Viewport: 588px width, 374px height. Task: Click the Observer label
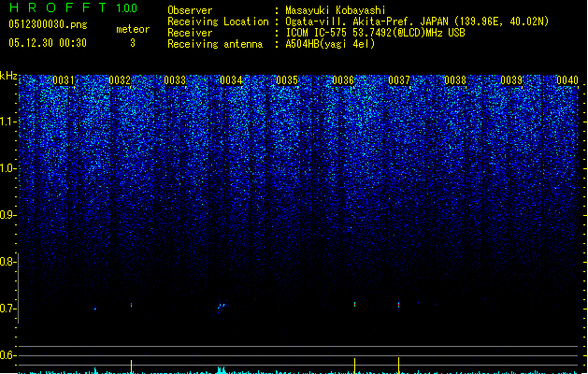(x=190, y=10)
